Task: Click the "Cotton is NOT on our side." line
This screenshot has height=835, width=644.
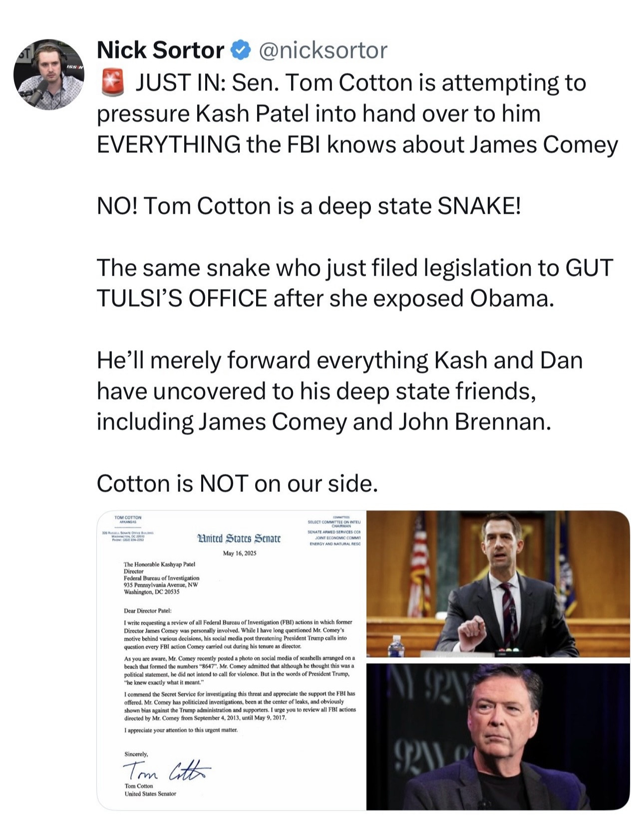Action: (237, 483)
